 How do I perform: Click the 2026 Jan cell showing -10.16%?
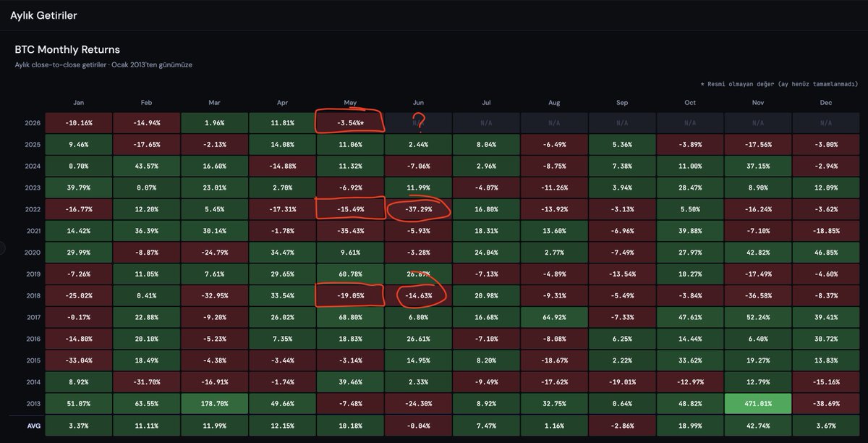pos(78,123)
